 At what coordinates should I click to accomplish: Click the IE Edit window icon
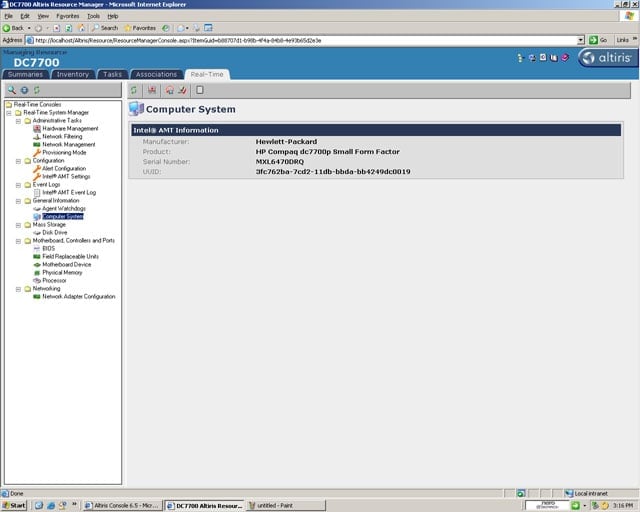coord(208,28)
